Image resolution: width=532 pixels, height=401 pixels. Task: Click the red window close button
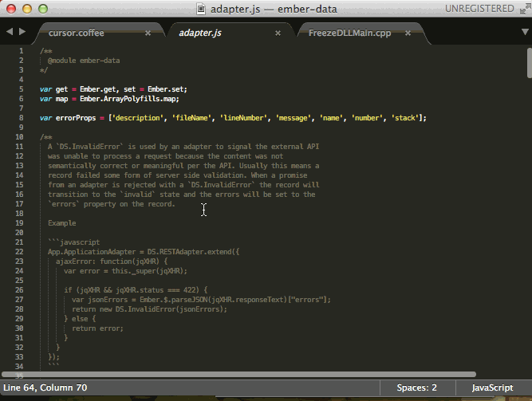pos(11,9)
